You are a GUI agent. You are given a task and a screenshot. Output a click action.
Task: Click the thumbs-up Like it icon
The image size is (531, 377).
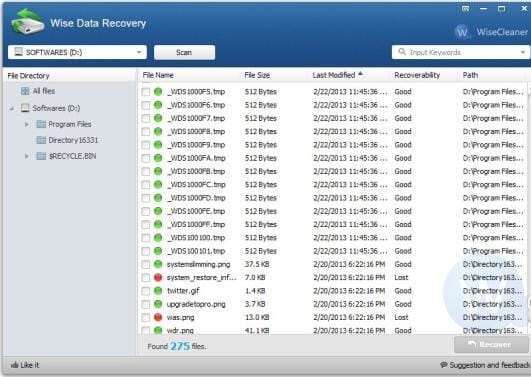(x=15, y=365)
